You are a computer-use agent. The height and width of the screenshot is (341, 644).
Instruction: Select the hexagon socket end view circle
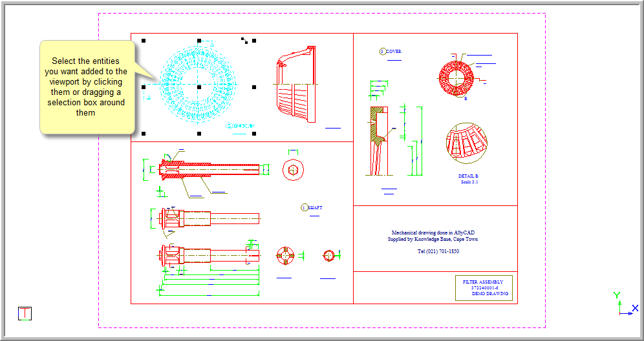click(x=294, y=169)
